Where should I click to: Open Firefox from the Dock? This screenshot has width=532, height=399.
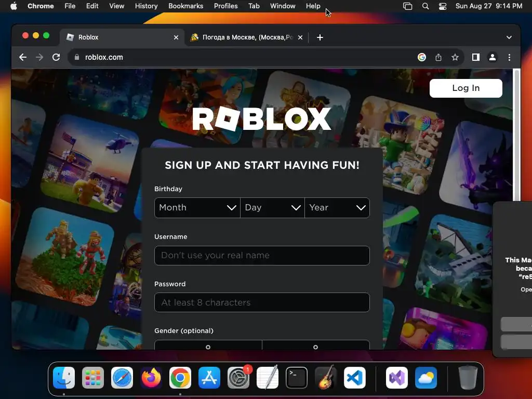151,378
